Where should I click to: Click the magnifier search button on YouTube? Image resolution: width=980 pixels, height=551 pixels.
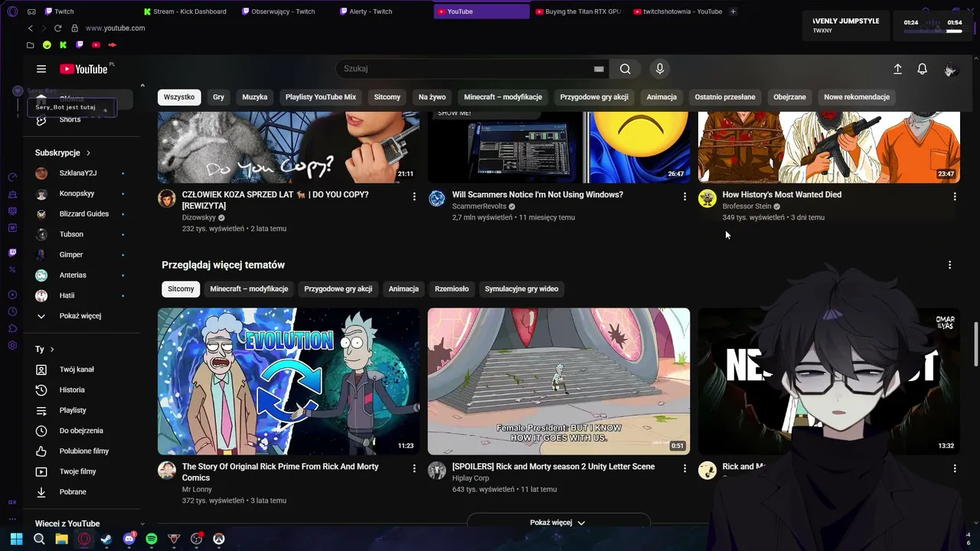(626, 69)
